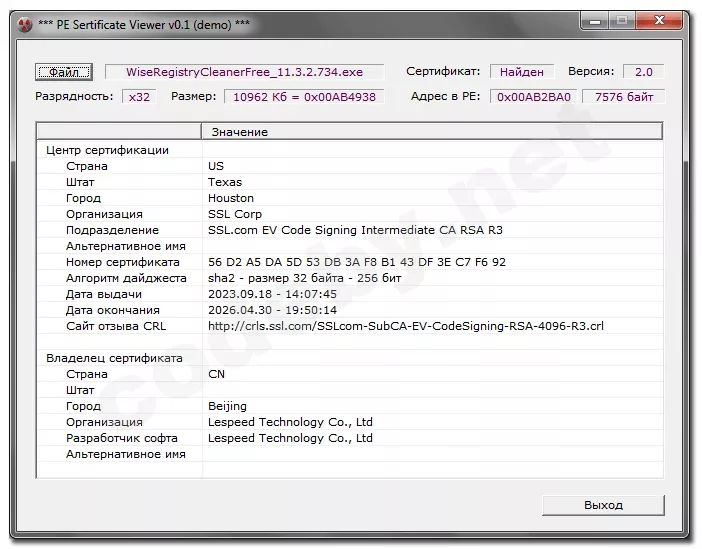Image resolution: width=702 pixels, height=549 pixels.
Task: Click the application icon in title bar
Action: [x=25, y=24]
